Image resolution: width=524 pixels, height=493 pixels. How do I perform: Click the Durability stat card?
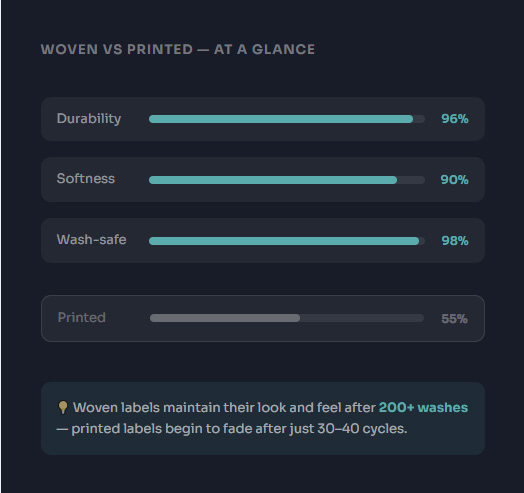(x=263, y=119)
